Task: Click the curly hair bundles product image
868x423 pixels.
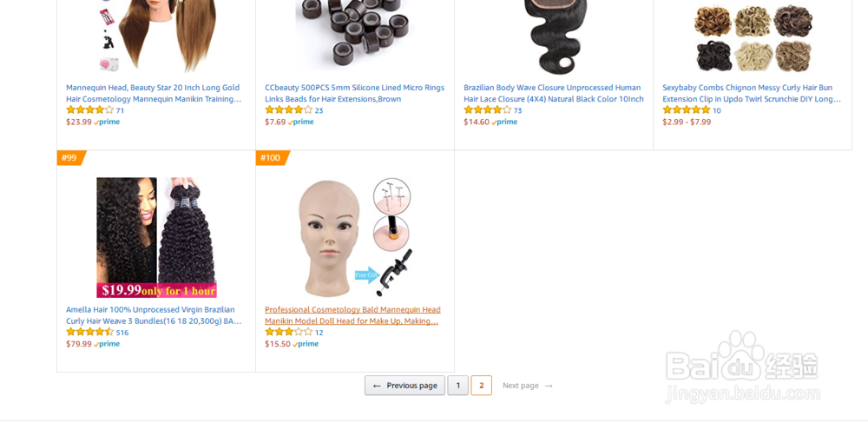Action: 156,237
